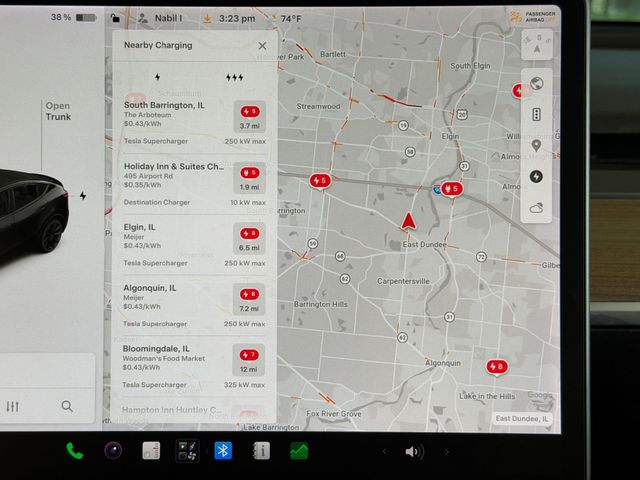This screenshot has height=480, width=640.
Task: Select South Barrington, IL Supercharger entry
Action: 195,123
